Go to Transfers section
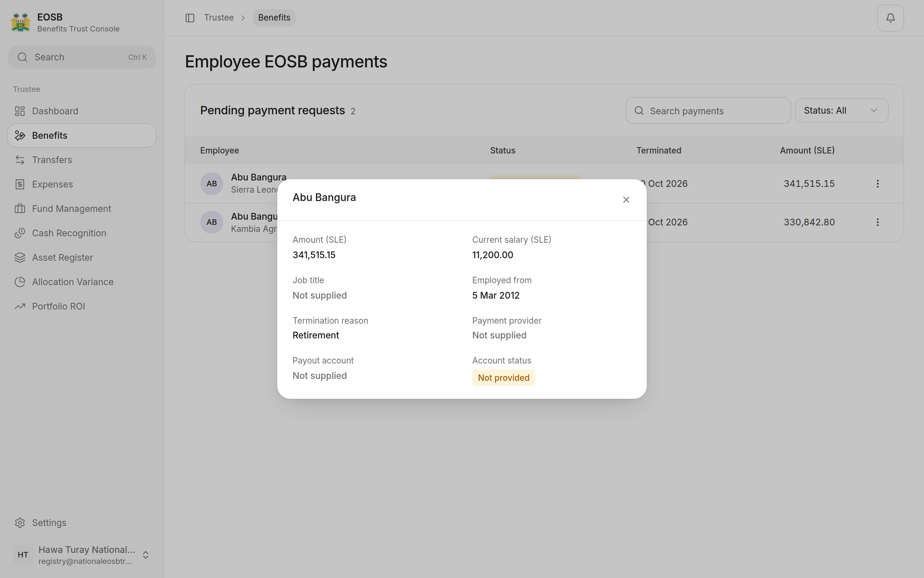Screen dimensions: 924x578 pyautogui.click(x=81, y=160)
